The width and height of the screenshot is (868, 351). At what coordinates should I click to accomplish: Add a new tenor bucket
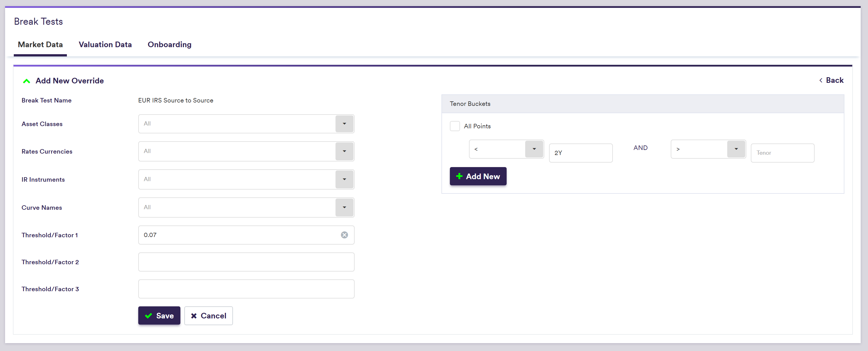pos(477,176)
